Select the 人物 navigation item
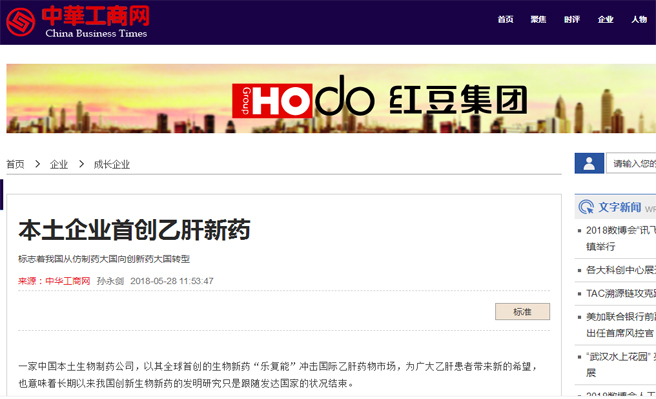 [x=639, y=20]
